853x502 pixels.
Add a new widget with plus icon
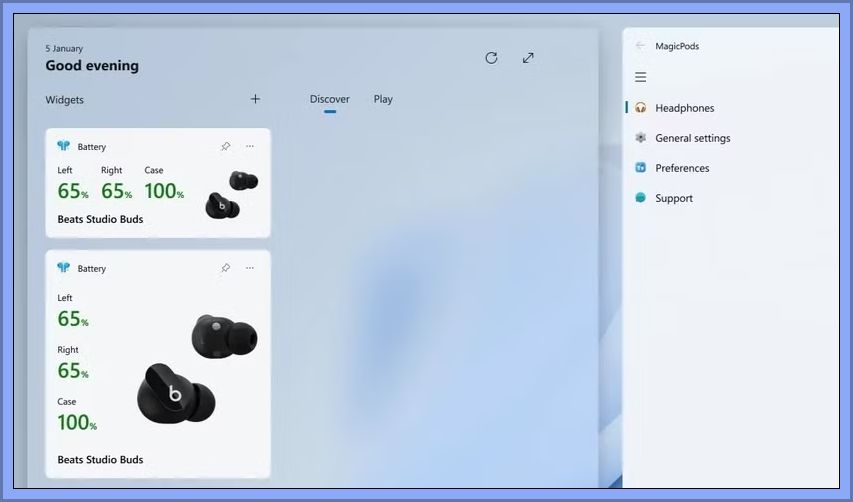[255, 99]
